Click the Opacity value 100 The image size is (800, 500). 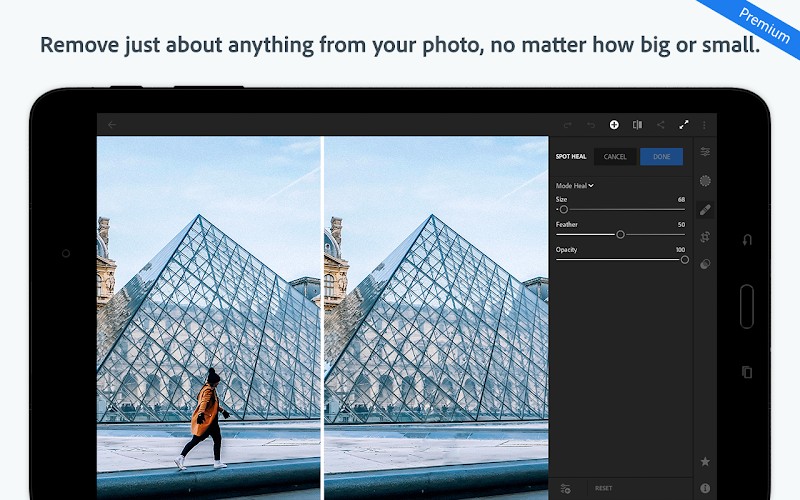(680, 249)
